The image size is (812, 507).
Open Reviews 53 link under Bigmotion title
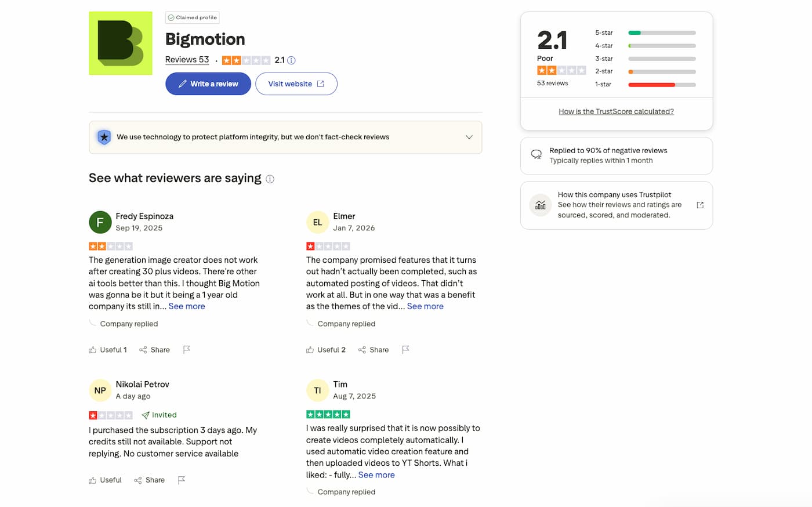(x=187, y=60)
